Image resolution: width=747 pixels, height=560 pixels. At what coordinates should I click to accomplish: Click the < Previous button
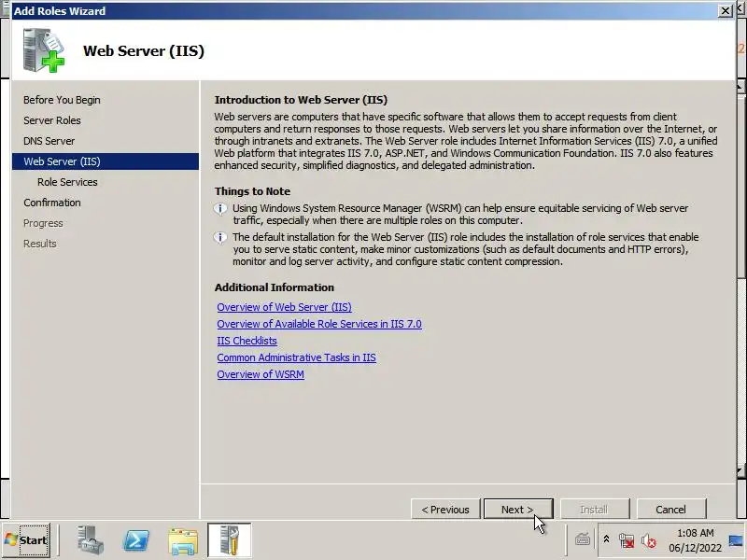(x=445, y=510)
